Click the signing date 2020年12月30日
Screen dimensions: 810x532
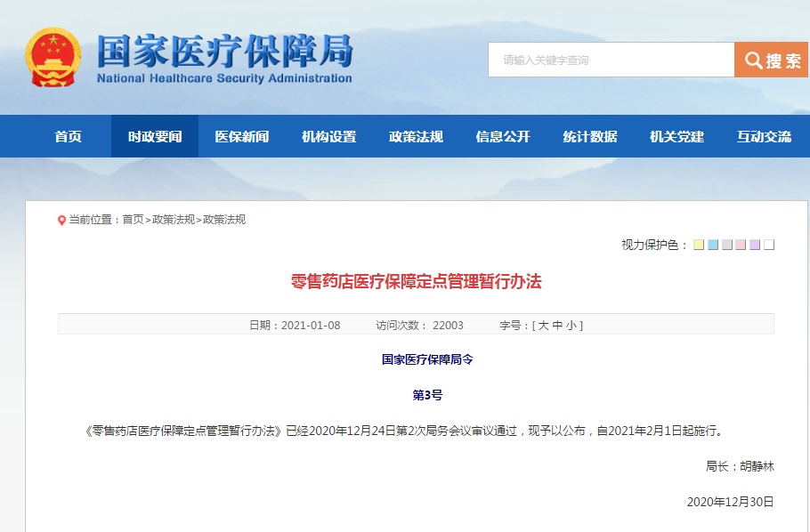[x=731, y=502]
